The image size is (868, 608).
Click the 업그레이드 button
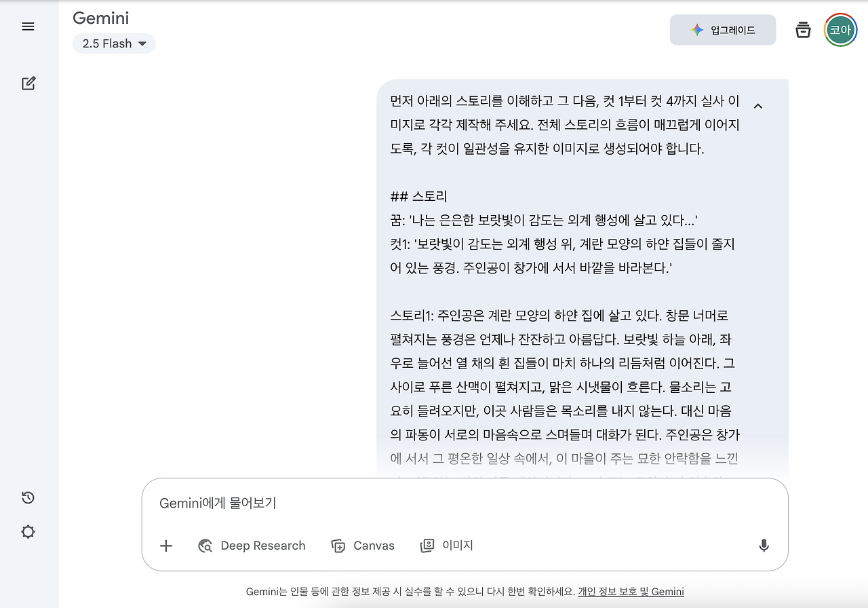tap(723, 30)
